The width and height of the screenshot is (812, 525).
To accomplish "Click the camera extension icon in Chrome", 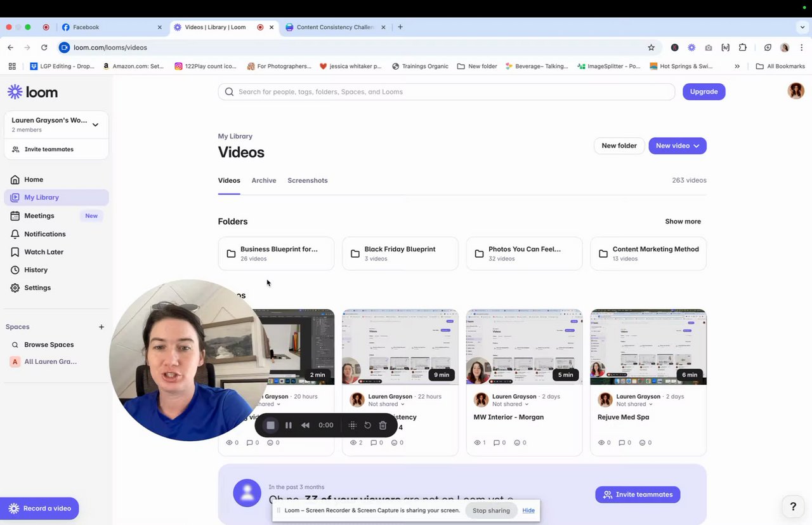I will (709, 48).
